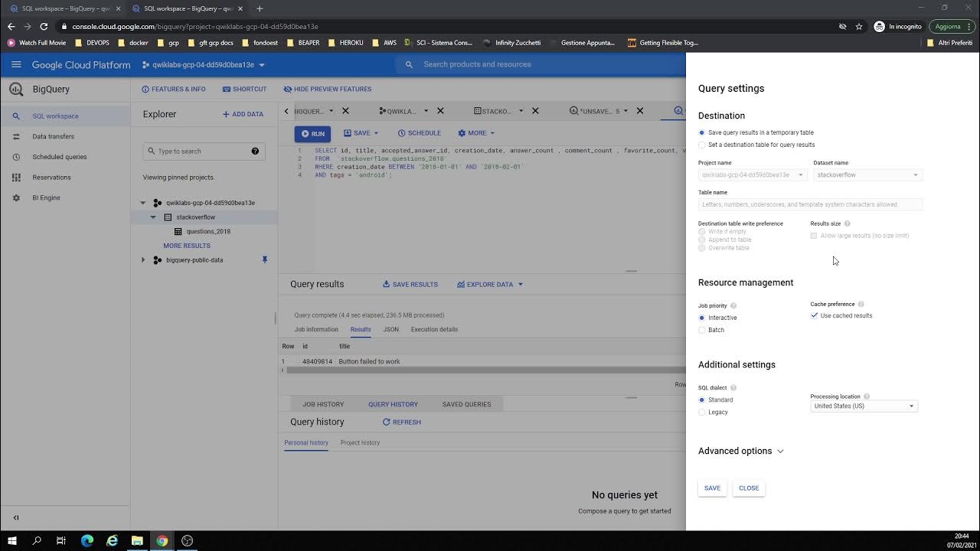Image resolution: width=980 pixels, height=551 pixels.
Task: Unpin bigquery-public-data with the pin icon
Action: pos(265,260)
